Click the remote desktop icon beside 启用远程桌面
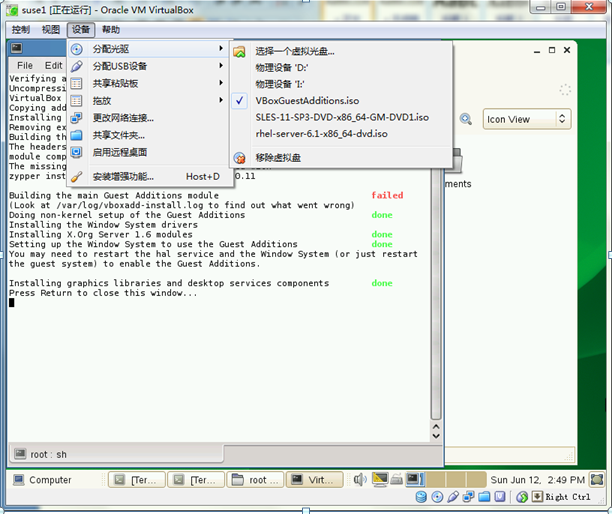This screenshot has width=612, height=514. (76, 152)
